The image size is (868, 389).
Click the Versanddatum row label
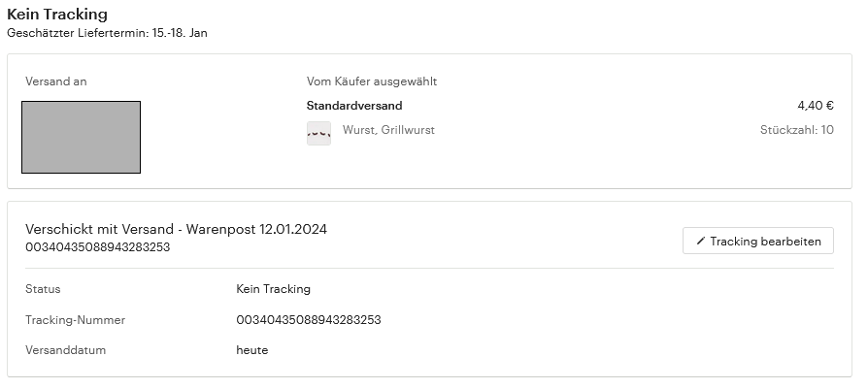(65, 350)
